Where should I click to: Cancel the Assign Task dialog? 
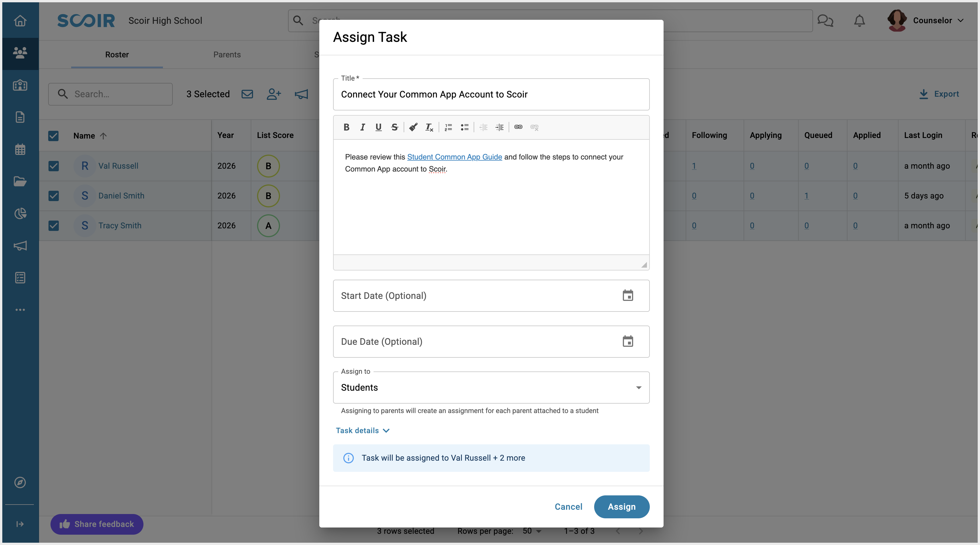click(568, 507)
